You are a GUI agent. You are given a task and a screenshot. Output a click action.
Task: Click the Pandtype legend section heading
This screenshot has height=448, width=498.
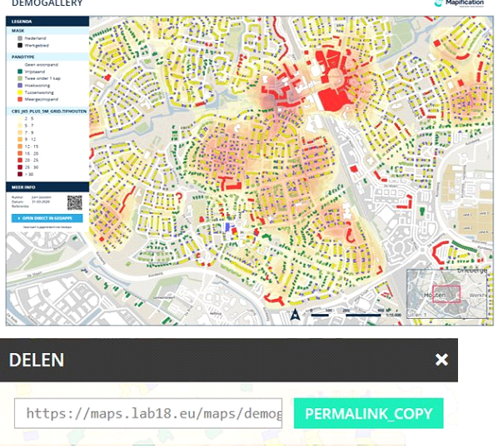point(47,57)
